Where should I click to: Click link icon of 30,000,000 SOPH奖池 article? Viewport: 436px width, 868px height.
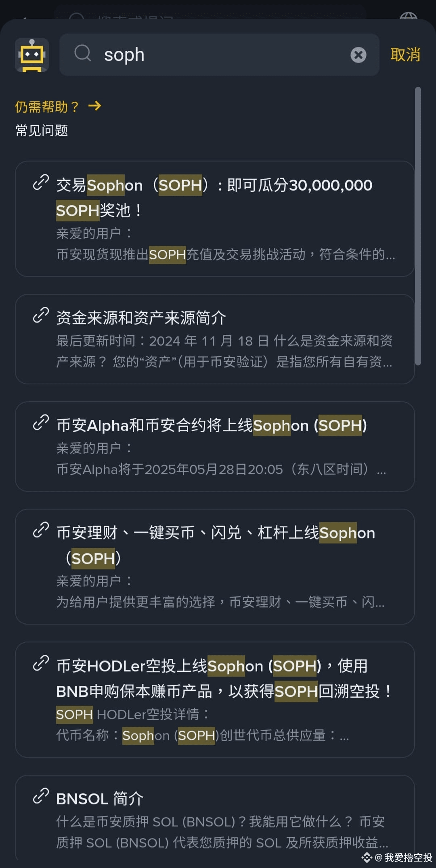point(41,182)
